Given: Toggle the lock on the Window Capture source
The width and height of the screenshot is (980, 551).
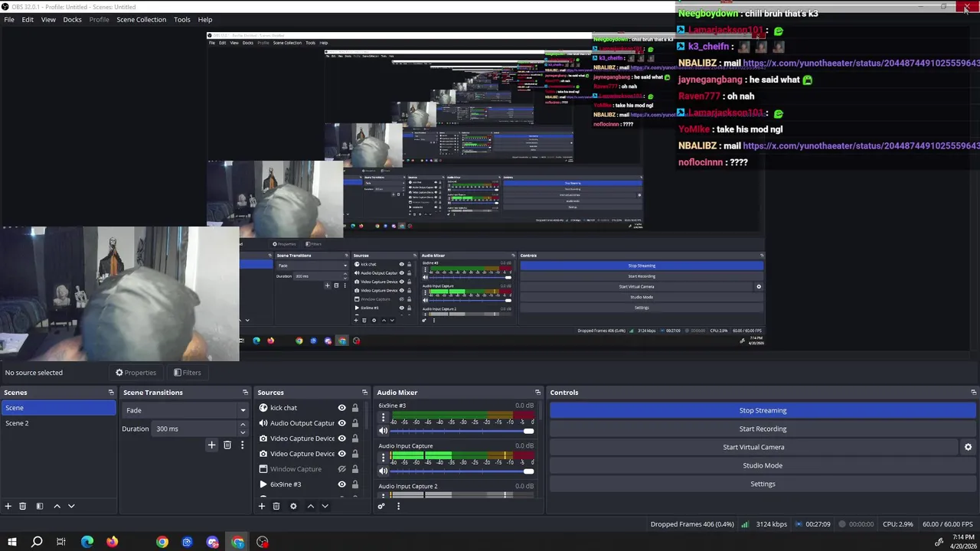Looking at the screenshot, I should pyautogui.click(x=354, y=469).
